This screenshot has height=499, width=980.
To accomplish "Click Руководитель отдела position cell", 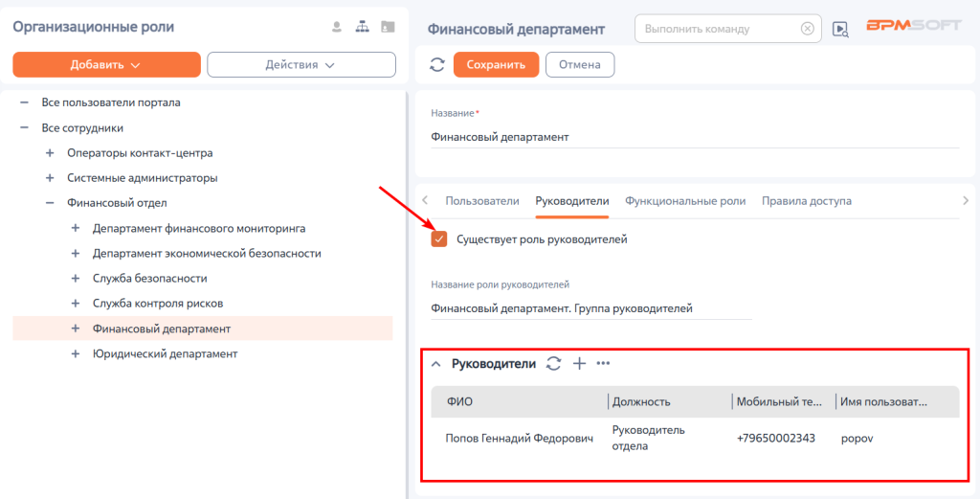I will pos(648,438).
